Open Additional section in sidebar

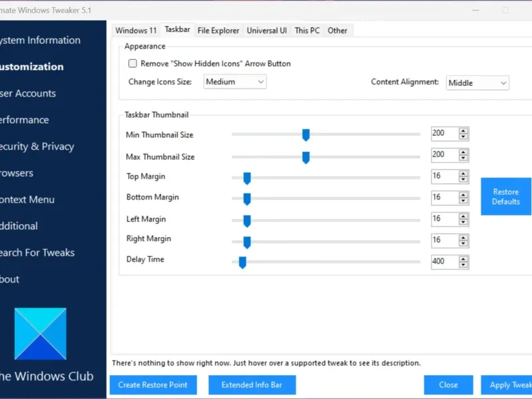19,226
